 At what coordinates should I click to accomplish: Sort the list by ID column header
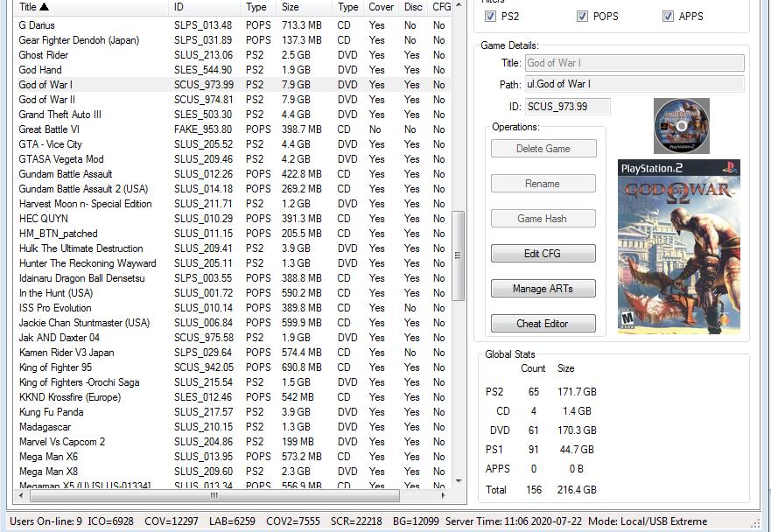tap(205, 7)
